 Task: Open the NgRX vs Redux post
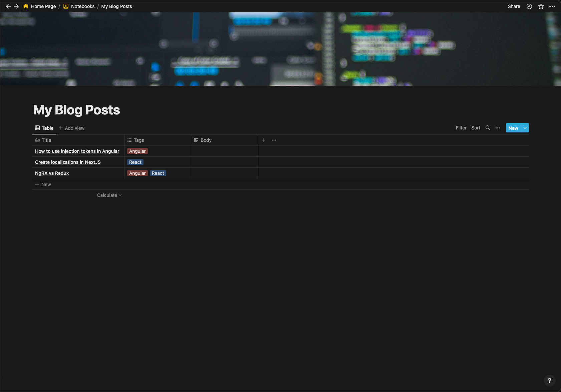click(x=52, y=173)
